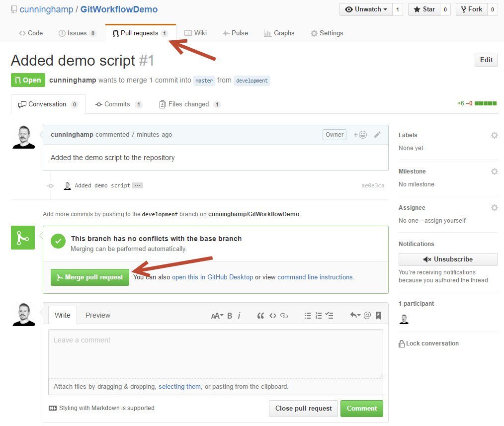504x426 pixels.
Task: View command line instructions
Action: coord(315,277)
